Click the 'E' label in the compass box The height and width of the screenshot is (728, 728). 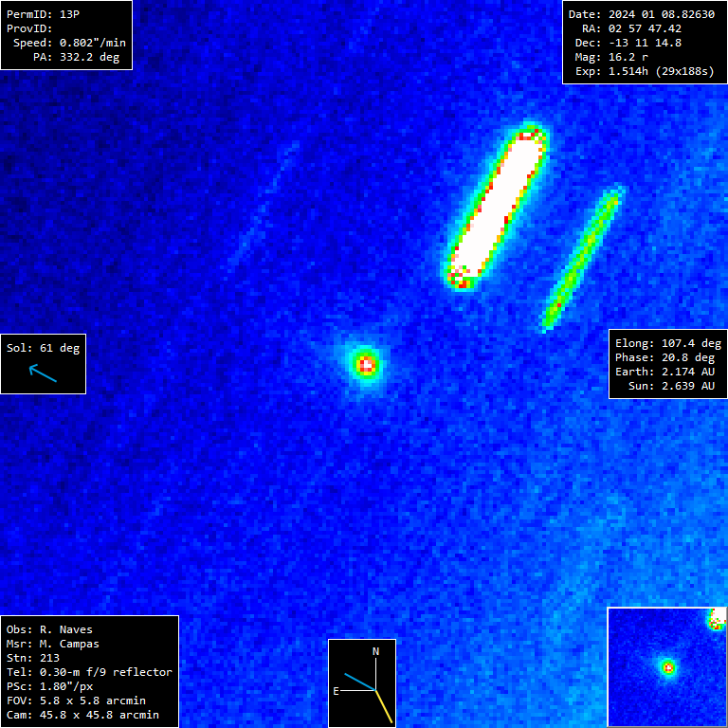[x=337, y=691]
